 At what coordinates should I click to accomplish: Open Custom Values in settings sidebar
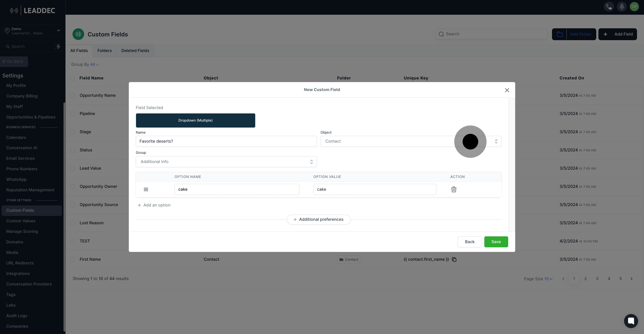[x=21, y=221]
